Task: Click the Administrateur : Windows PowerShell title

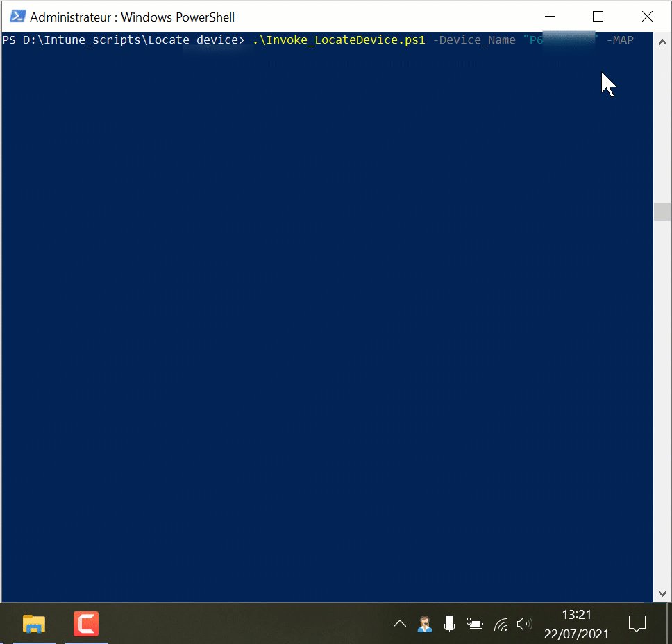Action: click(x=132, y=17)
